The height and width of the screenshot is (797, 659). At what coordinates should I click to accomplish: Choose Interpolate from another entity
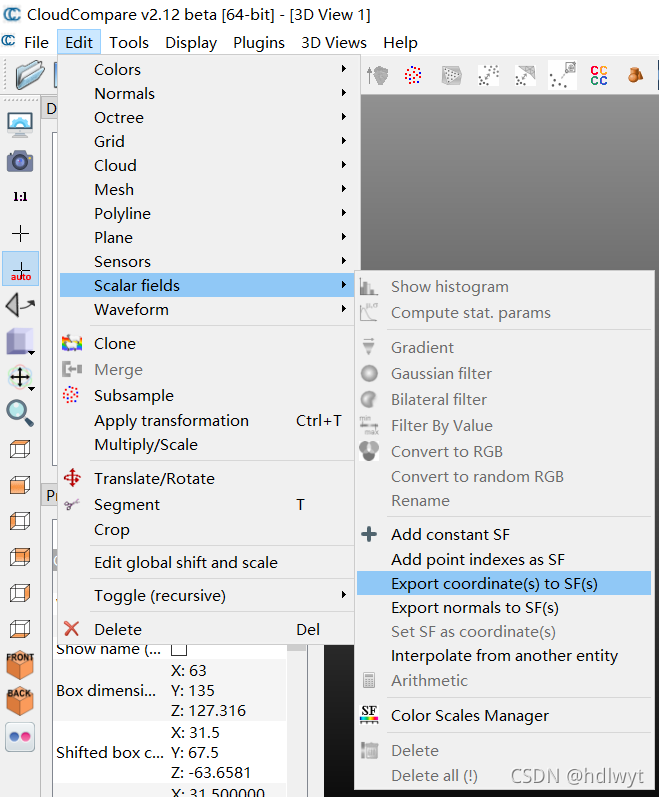[x=504, y=656]
